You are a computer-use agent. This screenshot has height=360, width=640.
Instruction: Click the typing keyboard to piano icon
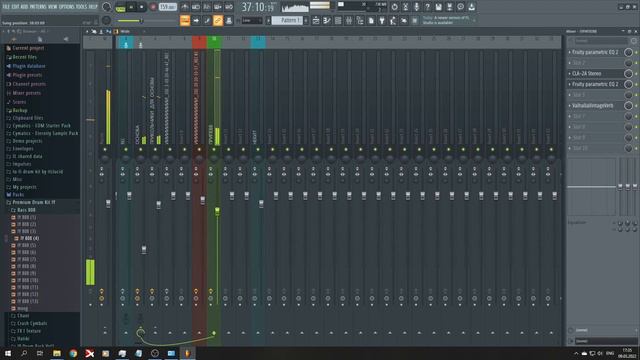[229, 20]
